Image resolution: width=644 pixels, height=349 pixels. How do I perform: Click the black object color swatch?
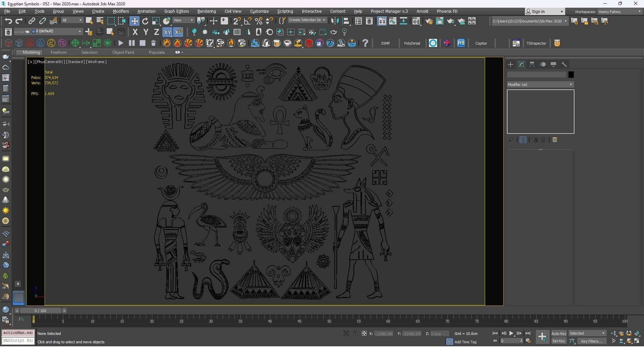click(x=571, y=74)
